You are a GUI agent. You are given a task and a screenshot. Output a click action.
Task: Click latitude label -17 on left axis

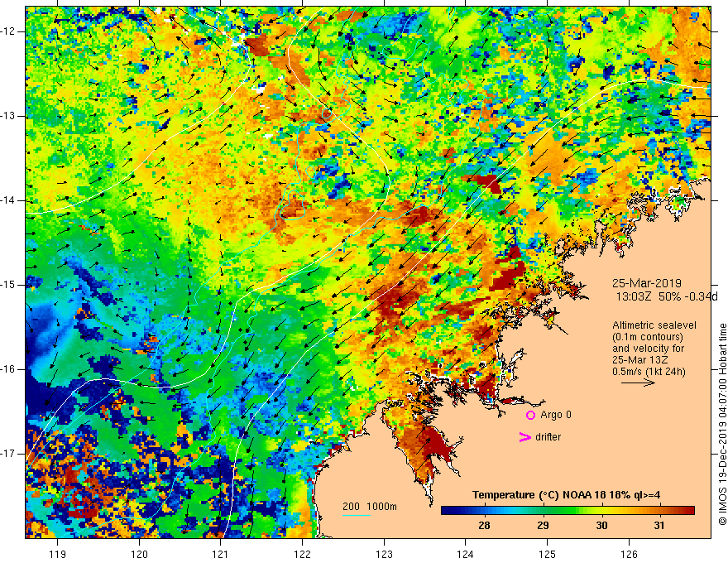(x=8, y=454)
